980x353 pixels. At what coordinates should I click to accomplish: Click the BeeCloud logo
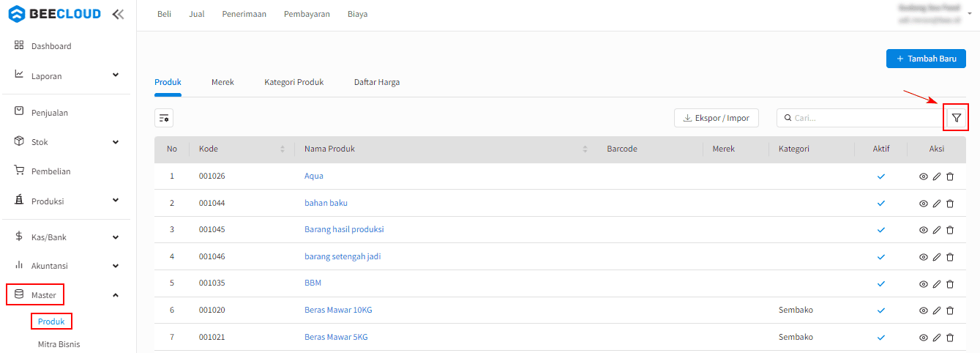pos(56,13)
